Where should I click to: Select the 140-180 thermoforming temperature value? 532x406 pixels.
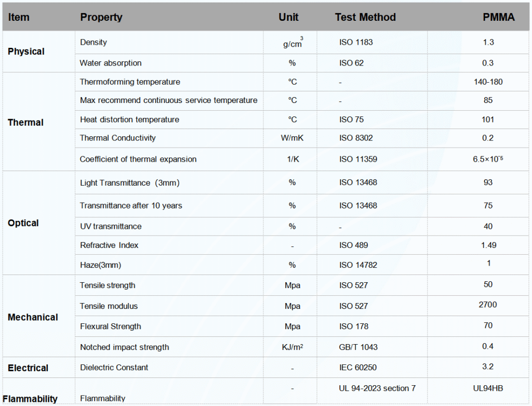488,82
